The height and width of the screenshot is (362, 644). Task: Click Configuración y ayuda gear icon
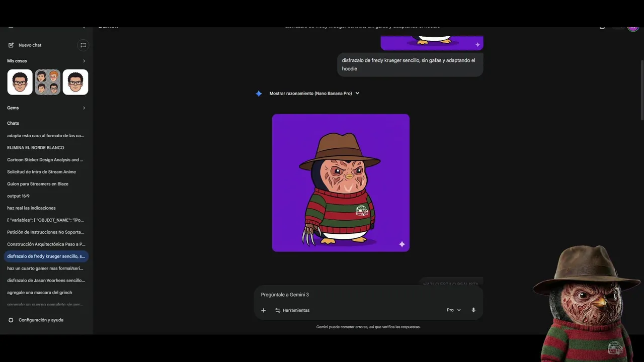pyautogui.click(x=11, y=320)
